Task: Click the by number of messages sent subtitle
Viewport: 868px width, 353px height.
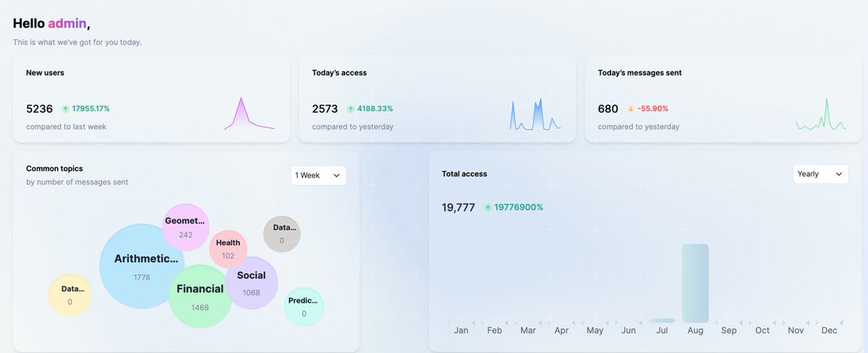Action: 77,182
